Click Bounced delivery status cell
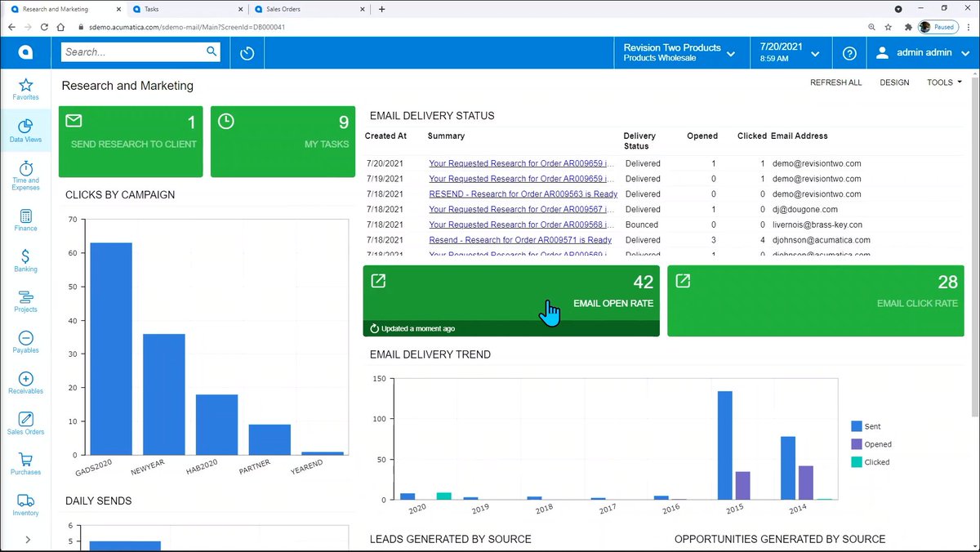 point(642,225)
